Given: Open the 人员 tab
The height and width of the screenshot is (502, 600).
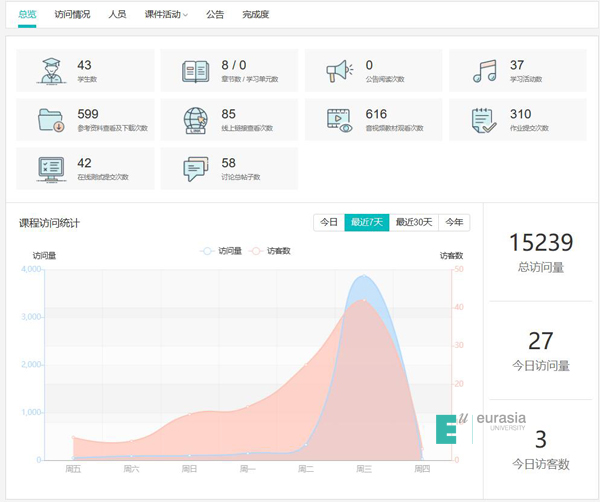Looking at the screenshot, I should point(117,15).
